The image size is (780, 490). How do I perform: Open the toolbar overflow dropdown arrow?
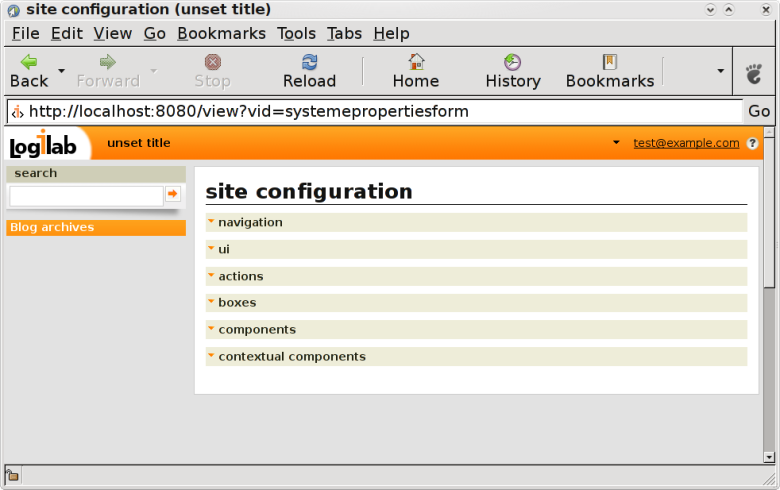click(720, 71)
